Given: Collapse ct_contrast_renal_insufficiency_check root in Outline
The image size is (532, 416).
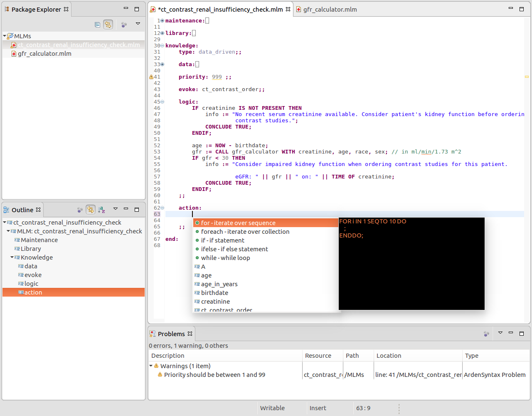Looking at the screenshot, I should 5,223.
